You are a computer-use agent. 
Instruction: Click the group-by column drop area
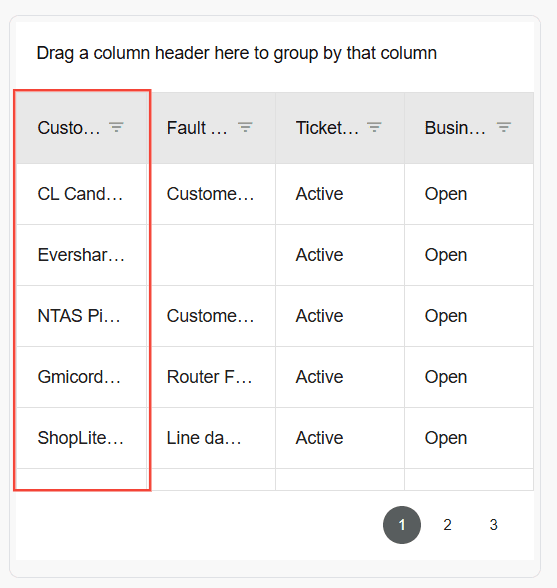(275, 53)
